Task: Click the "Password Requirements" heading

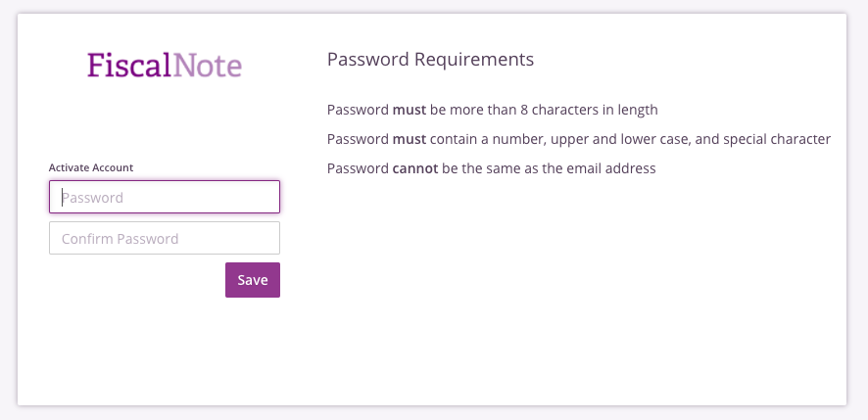Action: point(430,59)
